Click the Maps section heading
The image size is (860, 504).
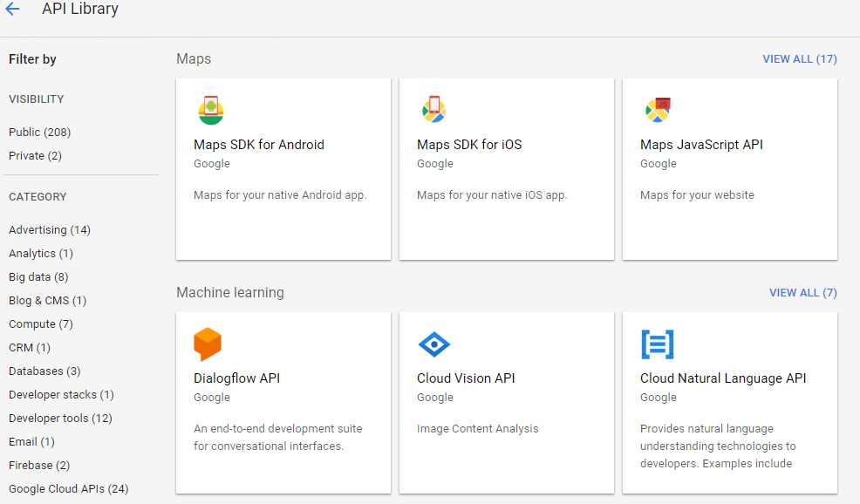(x=193, y=58)
